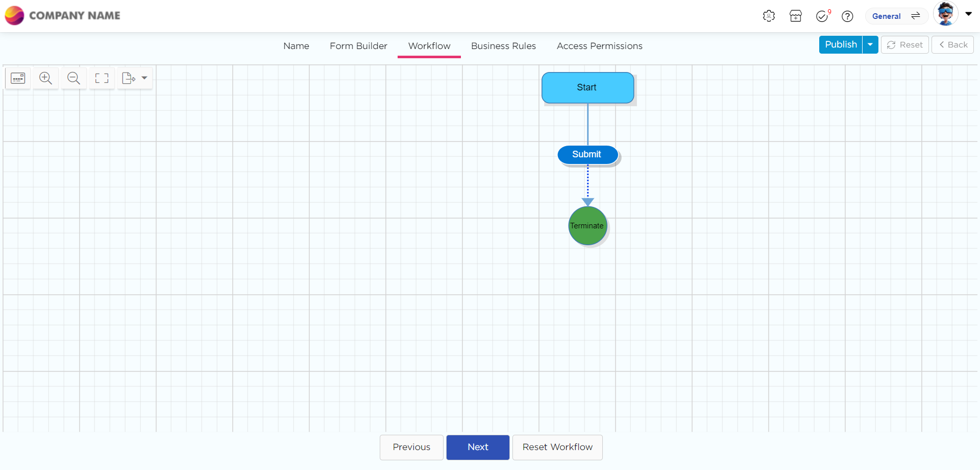Go to the Business Rules tab
The image size is (980, 470).
(503, 46)
